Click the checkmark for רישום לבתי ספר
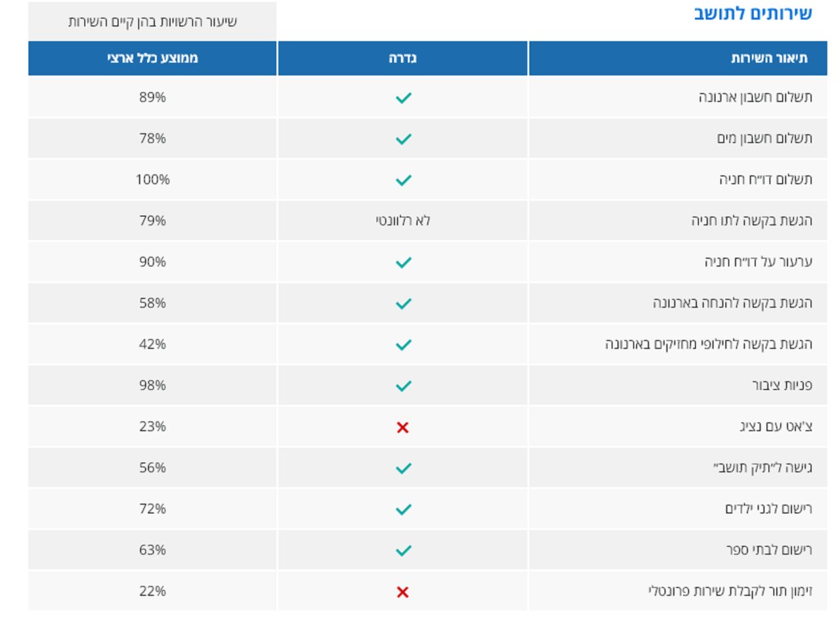Screen dimensions: 840x634 pos(403,551)
